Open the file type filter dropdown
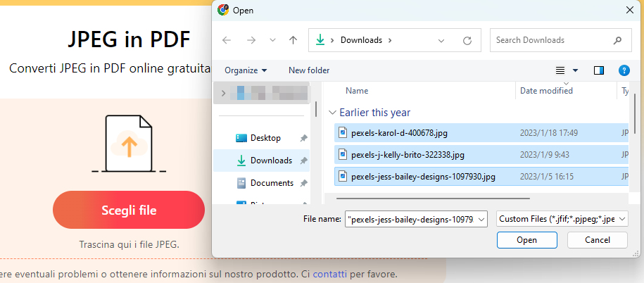Image resolution: width=644 pixels, height=283 pixels. pos(561,220)
